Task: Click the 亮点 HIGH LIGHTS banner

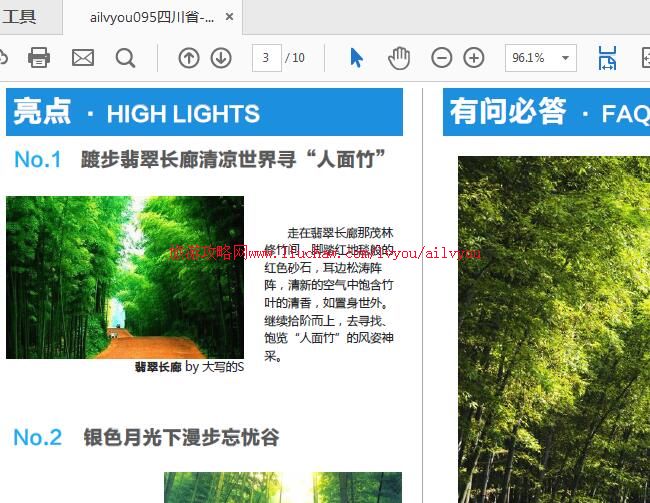Action: [x=204, y=112]
